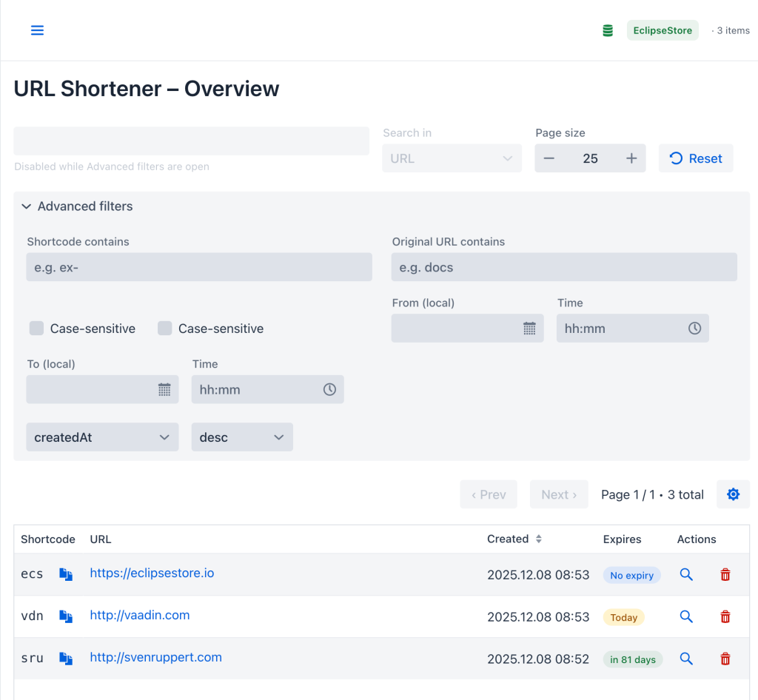Viewport: 758px width, 700px height.
Task: Open the navigation hamburger menu
Action: (x=37, y=30)
